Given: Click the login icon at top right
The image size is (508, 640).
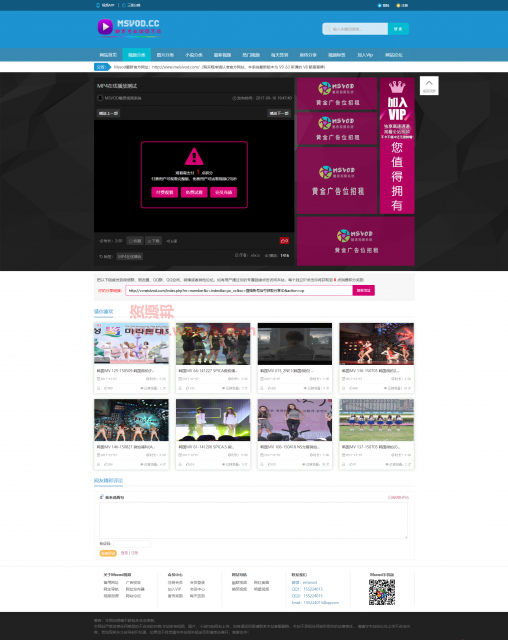Looking at the screenshot, I should point(379,5).
